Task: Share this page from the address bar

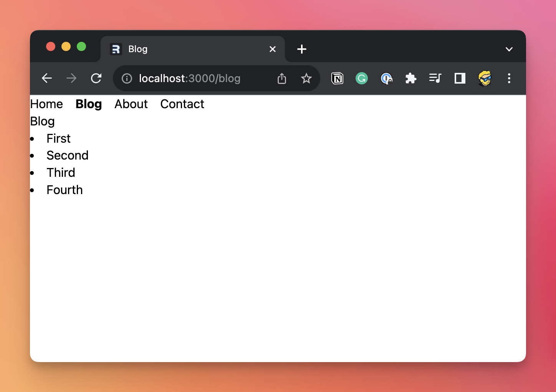Action: tap(282, 78)
